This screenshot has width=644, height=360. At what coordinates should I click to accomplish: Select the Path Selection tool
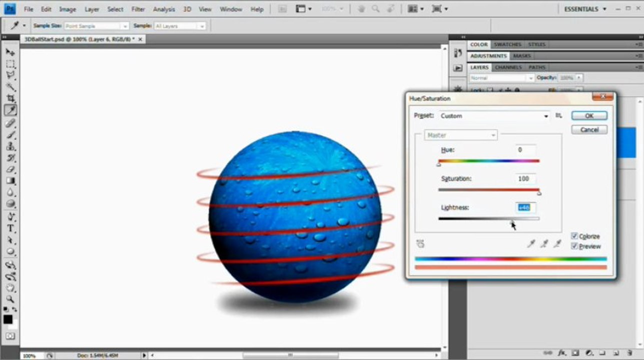pos(10,240)
